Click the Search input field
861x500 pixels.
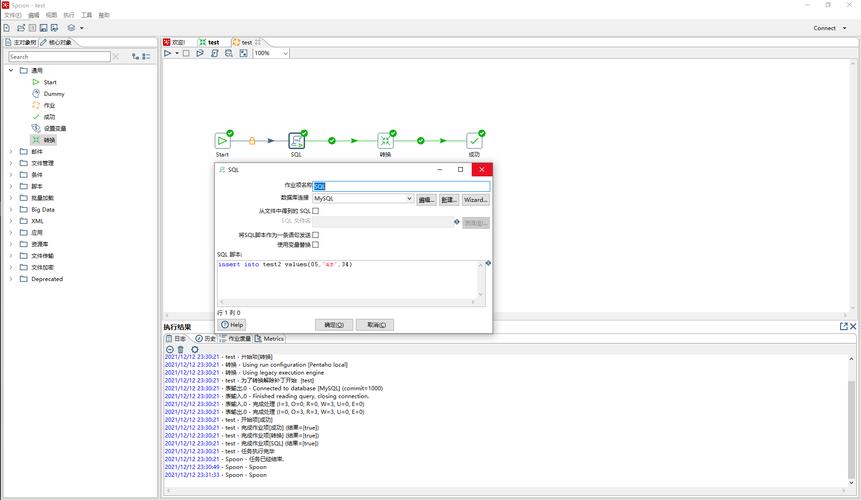point(59,57)
